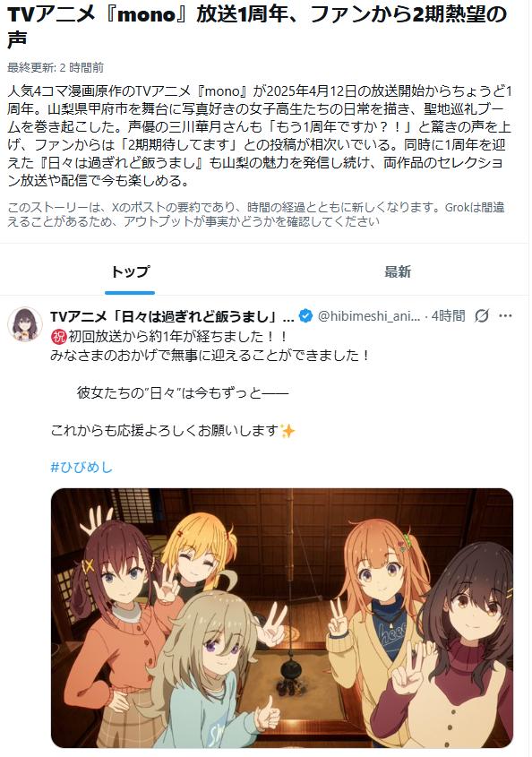This screenshot has height=757, width=532.
Task: Click the sparkle emoji after お願いします
Action: click(287, 431)
